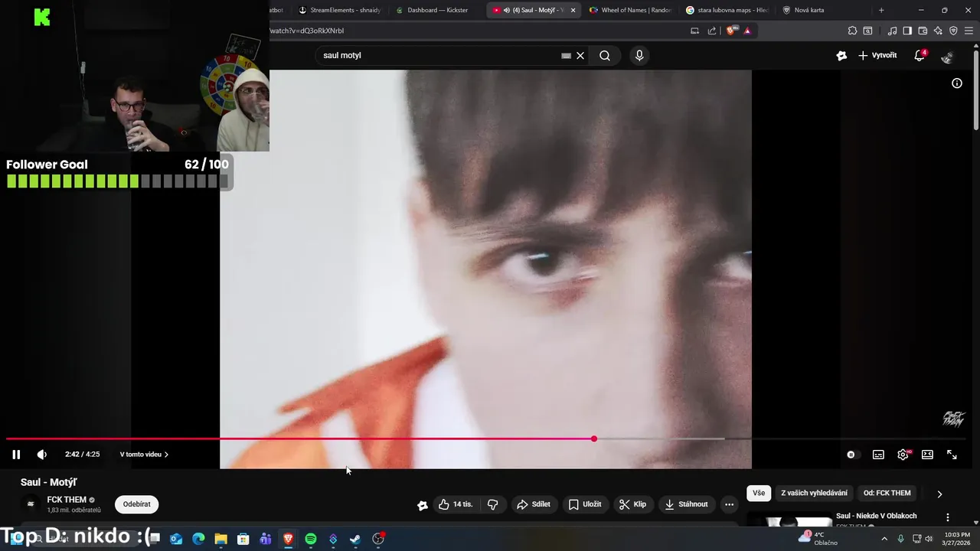The height and width of the screenshot is (551, 980).
Task: Open the video quality settings gear
Action: pos(903,455)
